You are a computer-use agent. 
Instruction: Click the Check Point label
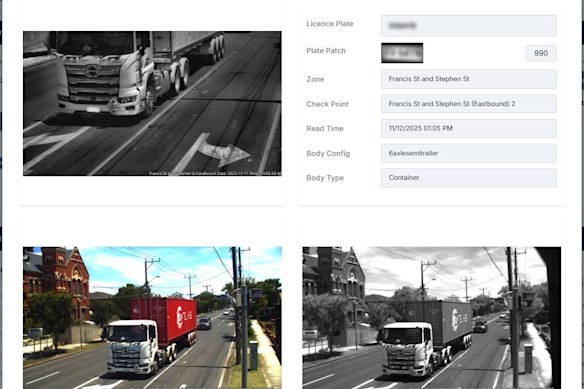click(x=327, y=104)
